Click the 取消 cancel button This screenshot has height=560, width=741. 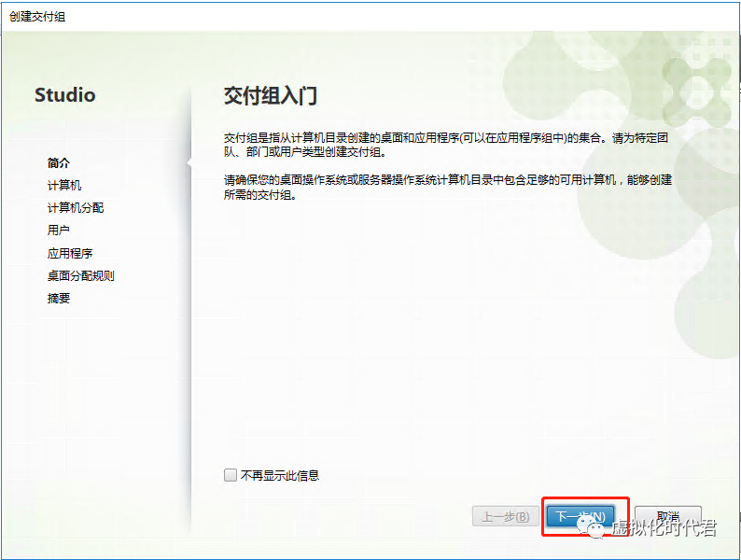[x=668, y=516]
